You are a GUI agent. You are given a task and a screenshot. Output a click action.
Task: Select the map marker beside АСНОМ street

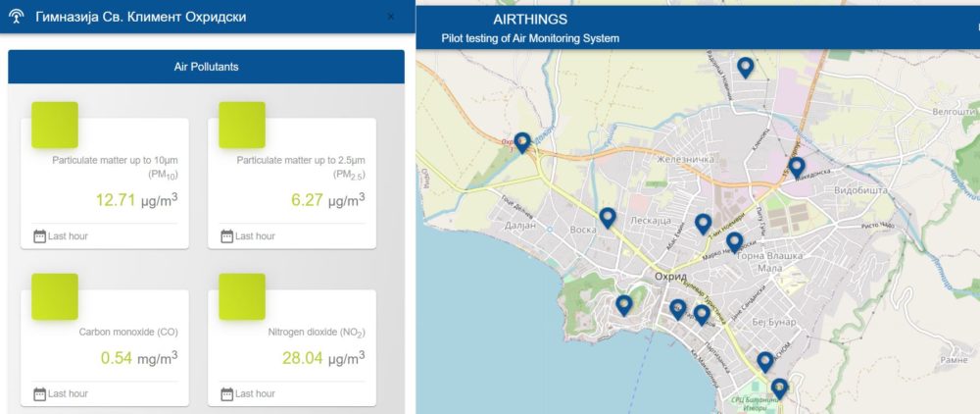tap(765, 362)
